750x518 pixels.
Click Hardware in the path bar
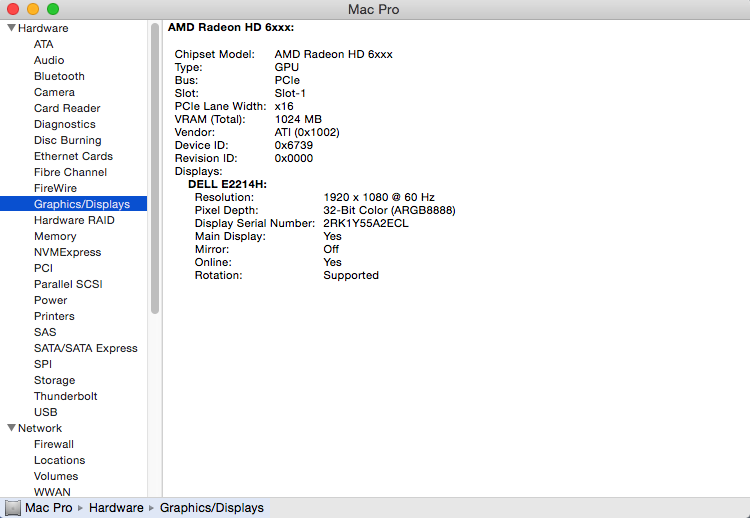(116, 507)
